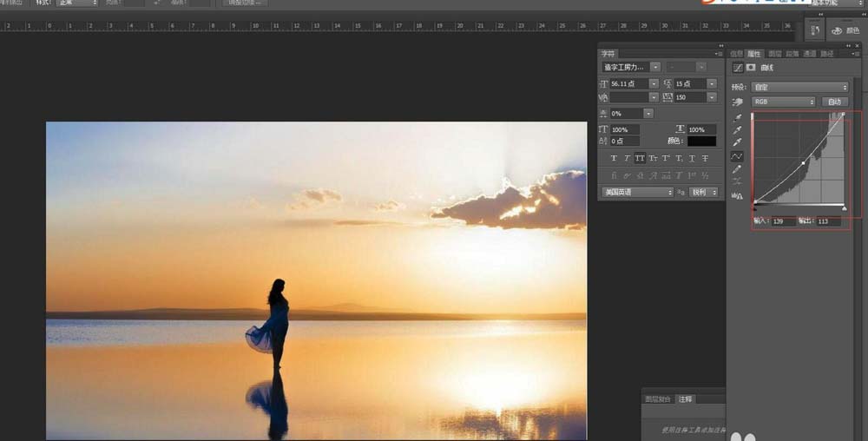Click the Auto curves button
The image size is (868, 441).
point(835,102)
